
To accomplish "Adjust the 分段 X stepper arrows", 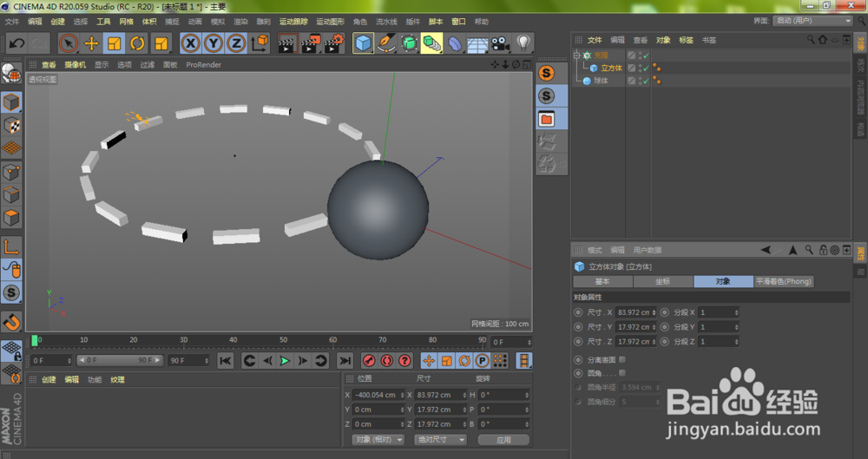I will tap(736, 312).
